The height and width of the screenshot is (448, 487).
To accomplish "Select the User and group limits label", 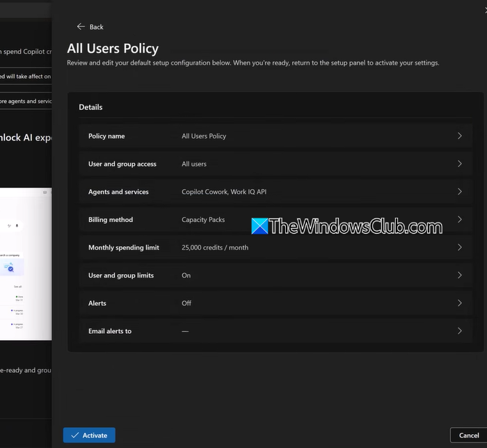I will pyautogui.click(x=121, y=275).
